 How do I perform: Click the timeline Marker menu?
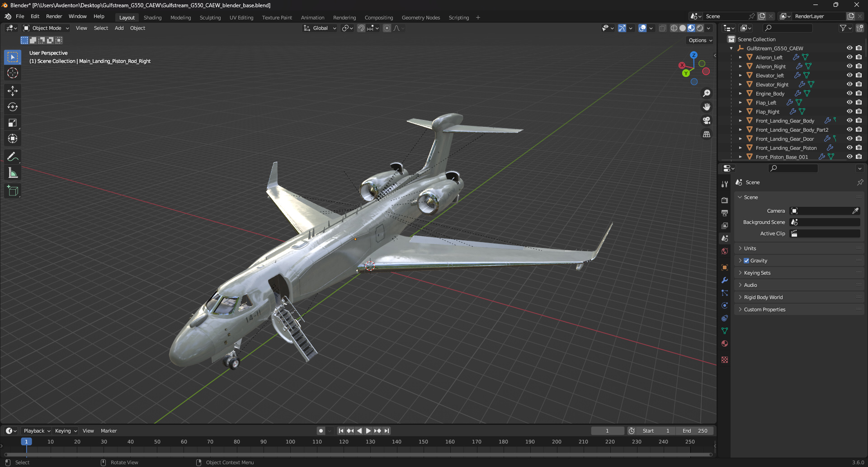108,431
